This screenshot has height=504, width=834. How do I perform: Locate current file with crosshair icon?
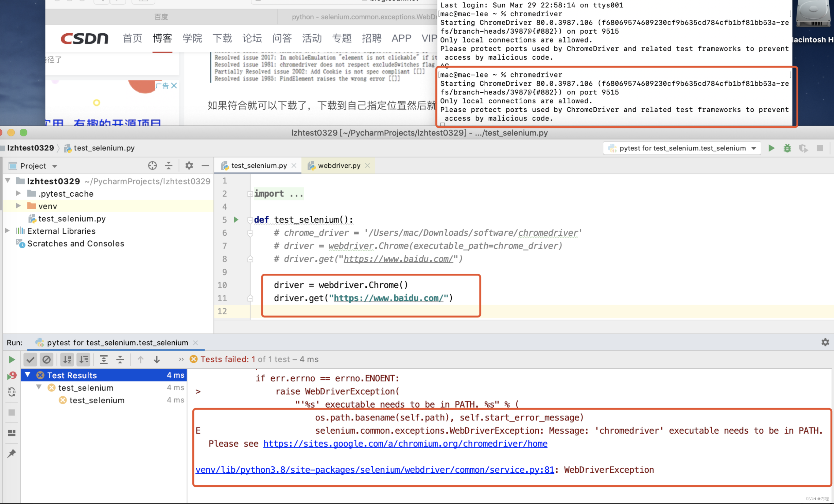(x=152, y=165)
